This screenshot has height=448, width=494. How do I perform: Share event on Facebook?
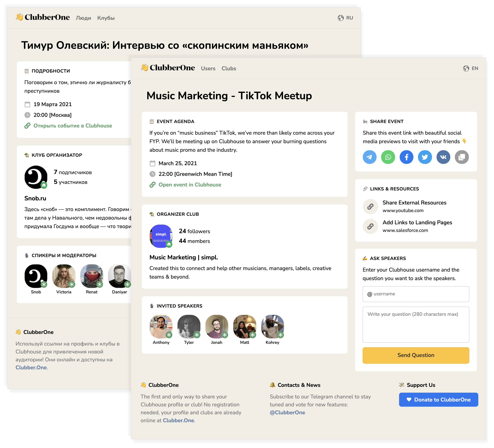coord(406,157)
